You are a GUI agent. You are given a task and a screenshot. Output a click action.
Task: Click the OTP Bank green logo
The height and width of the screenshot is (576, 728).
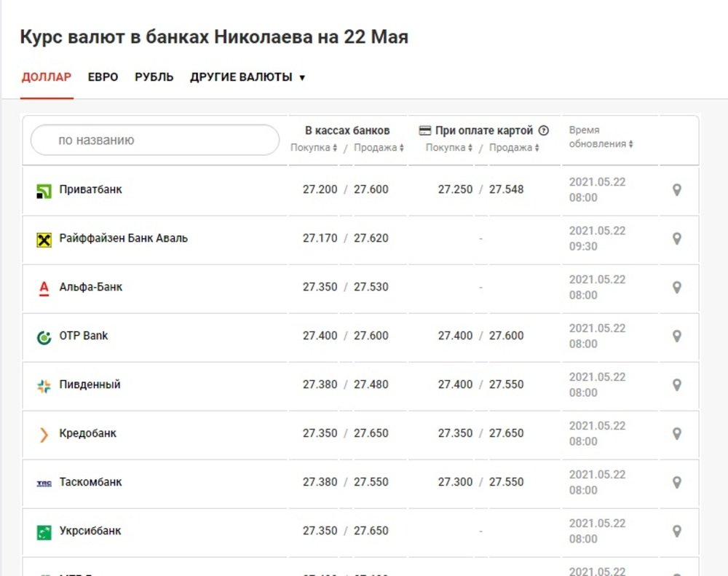(44, 337)
